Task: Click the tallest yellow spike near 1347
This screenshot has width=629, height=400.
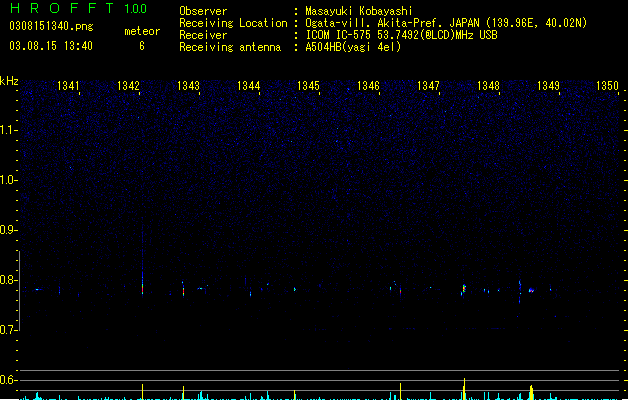Action: [x=464, y=388]
